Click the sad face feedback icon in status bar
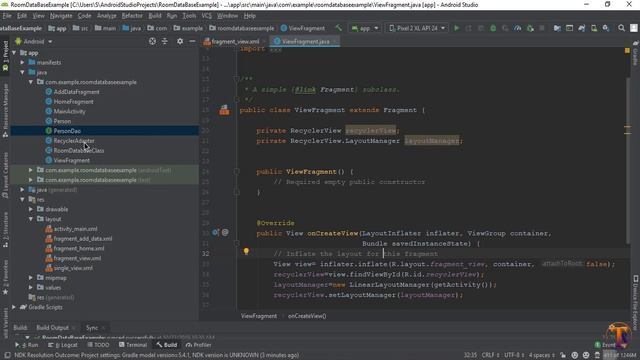 [x=586, y=355]
